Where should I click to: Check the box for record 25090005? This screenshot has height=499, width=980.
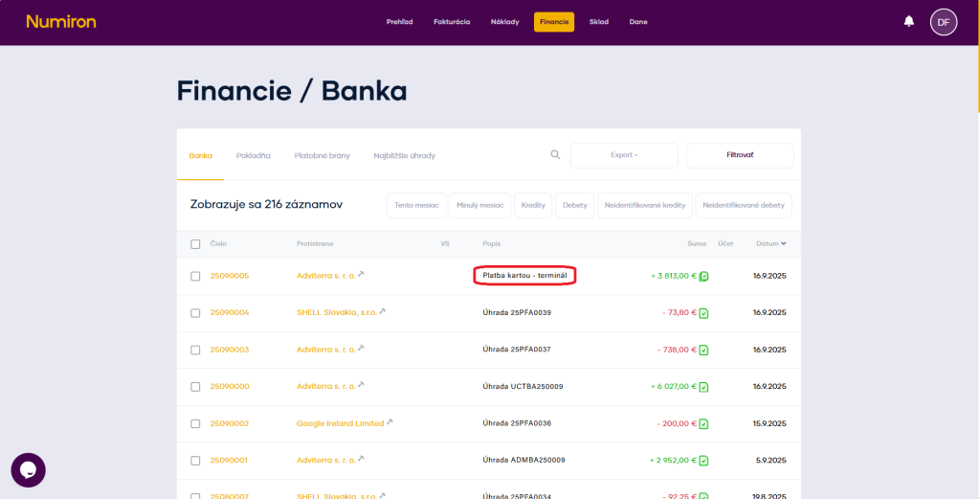[x=195, y=276]
